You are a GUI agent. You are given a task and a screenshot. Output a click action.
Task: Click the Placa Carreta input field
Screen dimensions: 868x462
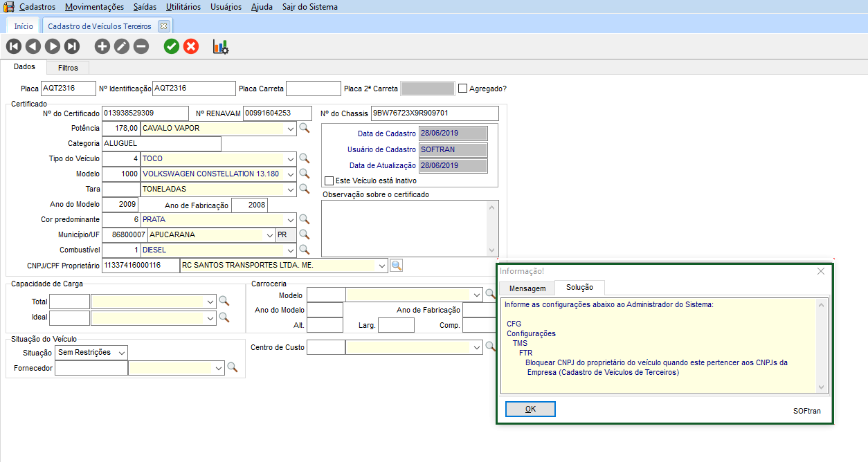click(x=313, y=89)
